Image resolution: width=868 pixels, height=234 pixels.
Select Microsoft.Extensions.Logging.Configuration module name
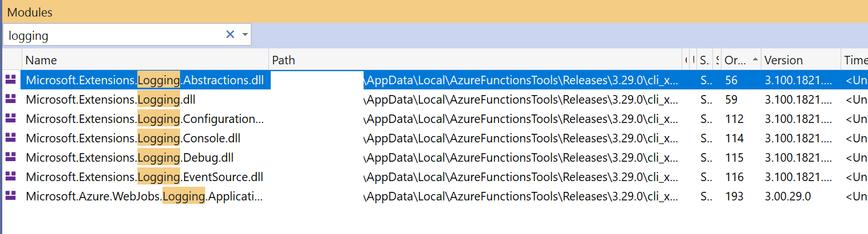(x=145, y=119)
